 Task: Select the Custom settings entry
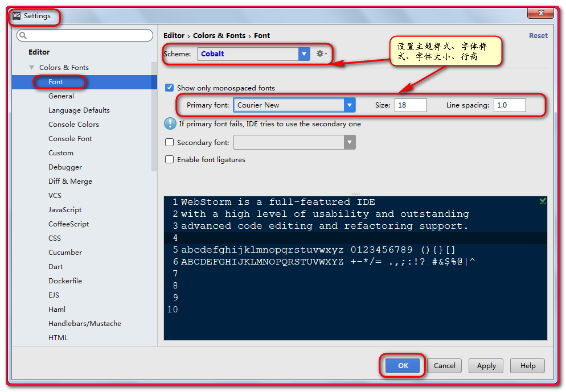pos(60,153)
